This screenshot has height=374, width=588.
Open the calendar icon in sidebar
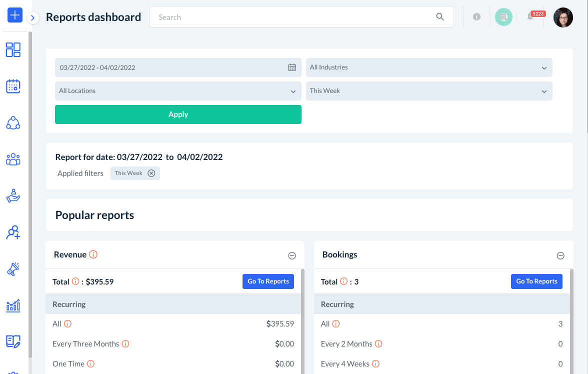click(13, 86)
